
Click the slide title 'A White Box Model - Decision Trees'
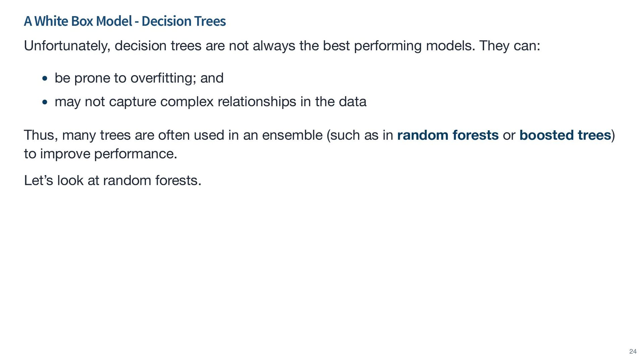125,21
